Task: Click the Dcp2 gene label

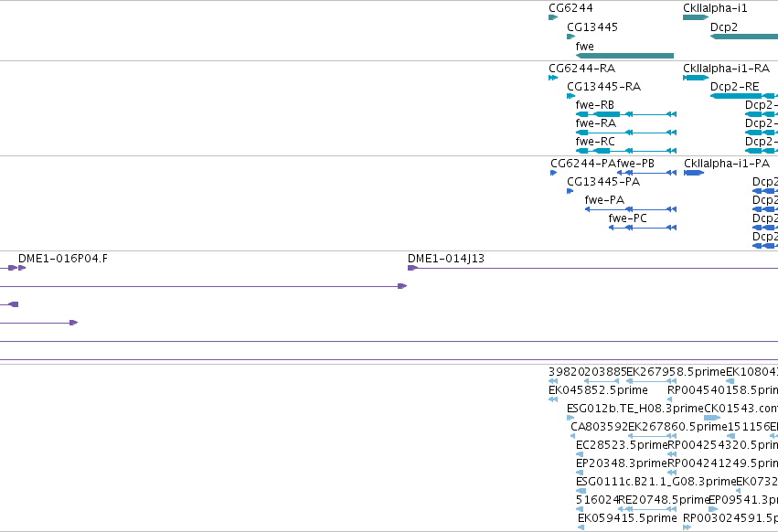Action: (724, 27)
